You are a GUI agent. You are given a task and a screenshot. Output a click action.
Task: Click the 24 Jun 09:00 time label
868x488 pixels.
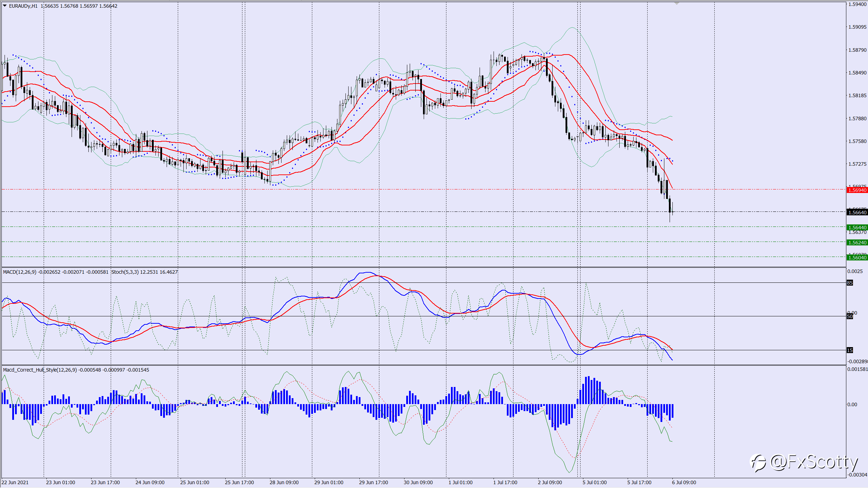[150, 482]
